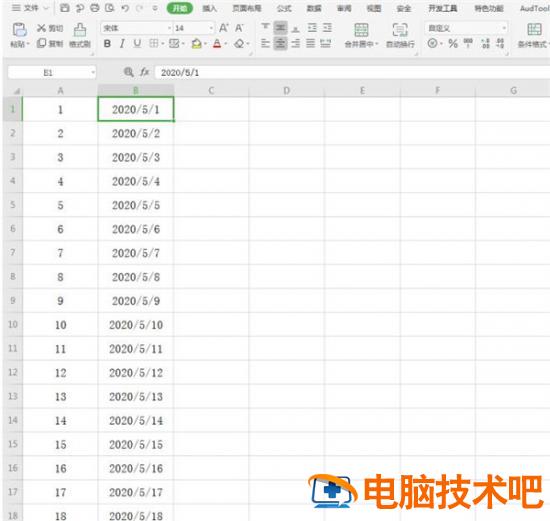550x521 pixels.
Task: Click the formula bar showing 2020/5/1
Action: tap(353, 73)
